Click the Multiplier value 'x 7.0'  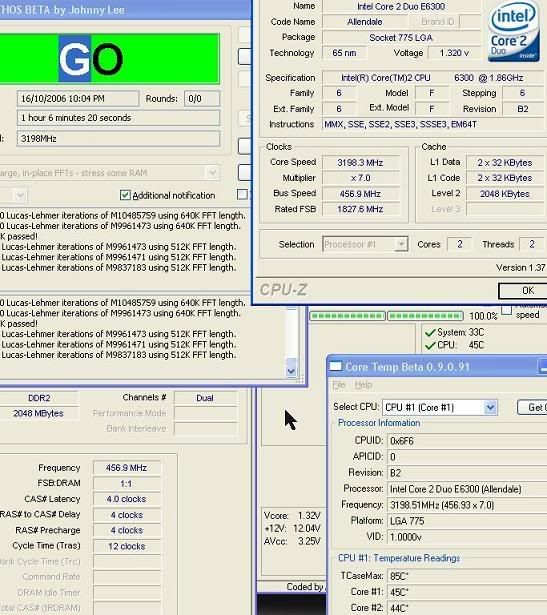point(360,178)
